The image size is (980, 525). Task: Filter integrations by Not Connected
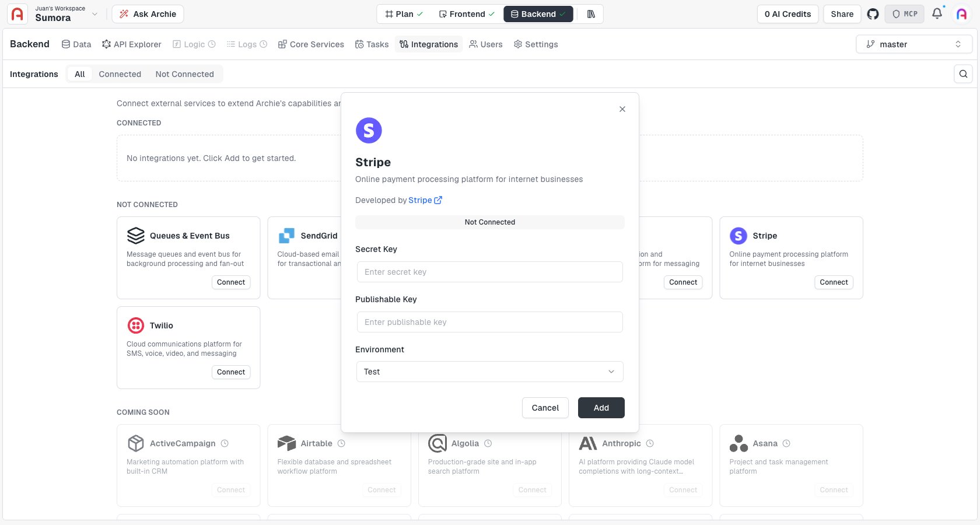pyautogui.click(x=184, y=74)
